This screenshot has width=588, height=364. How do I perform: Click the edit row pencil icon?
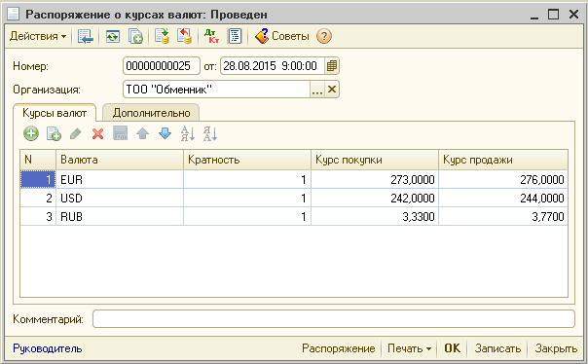[75, 133]
